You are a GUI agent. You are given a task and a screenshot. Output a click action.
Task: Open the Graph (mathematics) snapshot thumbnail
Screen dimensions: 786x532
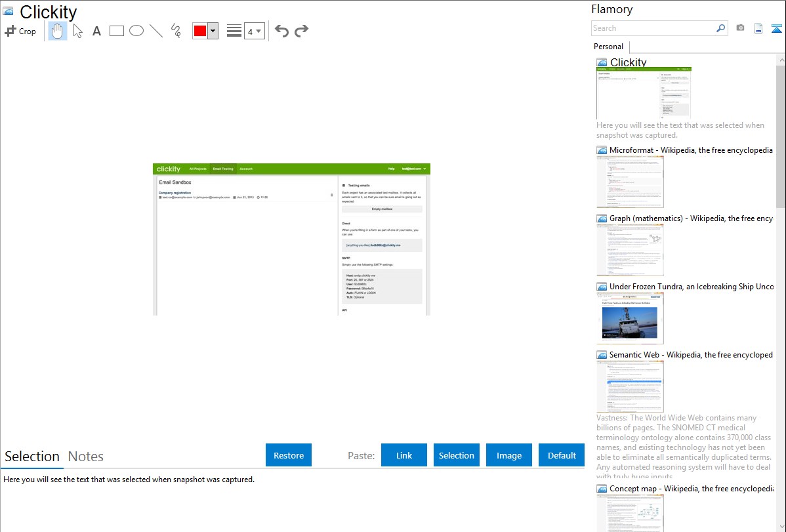click(x=630, y=250)
